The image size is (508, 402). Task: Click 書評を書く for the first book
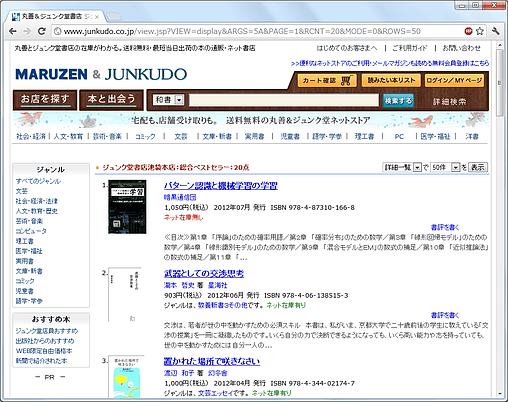[x=445, y=227]
